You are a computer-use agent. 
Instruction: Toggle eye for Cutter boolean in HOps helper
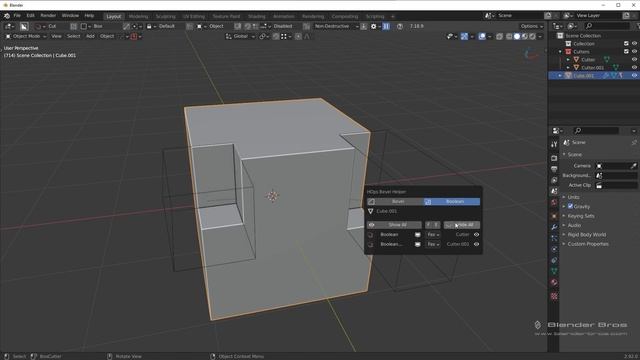coord(476,235)
